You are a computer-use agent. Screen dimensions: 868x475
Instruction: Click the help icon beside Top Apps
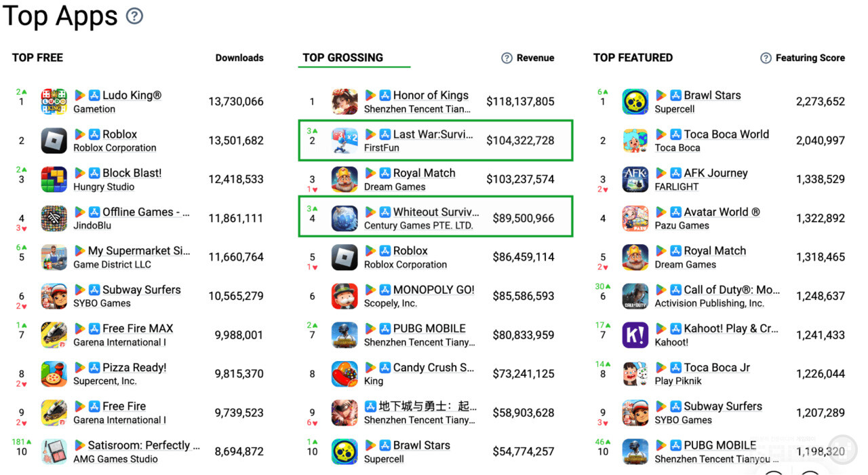(x=135, y=16)
